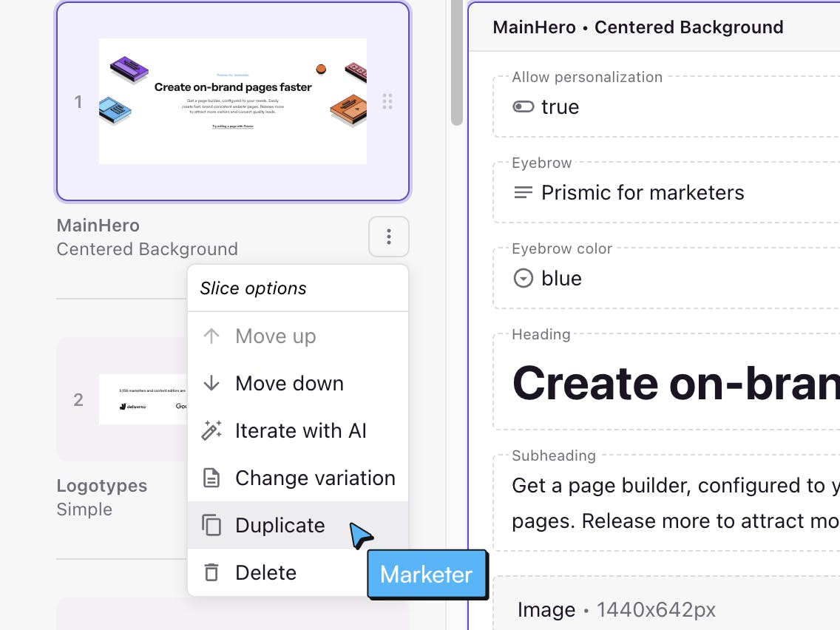Open the Eyebrow color dropdown via the chevron circle
840x630 pixels.
click(x=523, y=278)
